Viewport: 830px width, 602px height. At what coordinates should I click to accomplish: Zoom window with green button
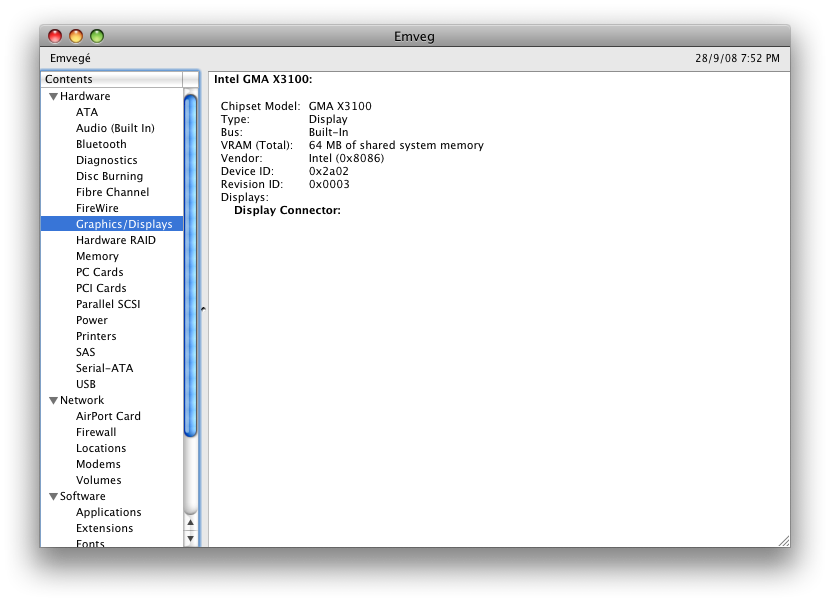coord(97,36)
